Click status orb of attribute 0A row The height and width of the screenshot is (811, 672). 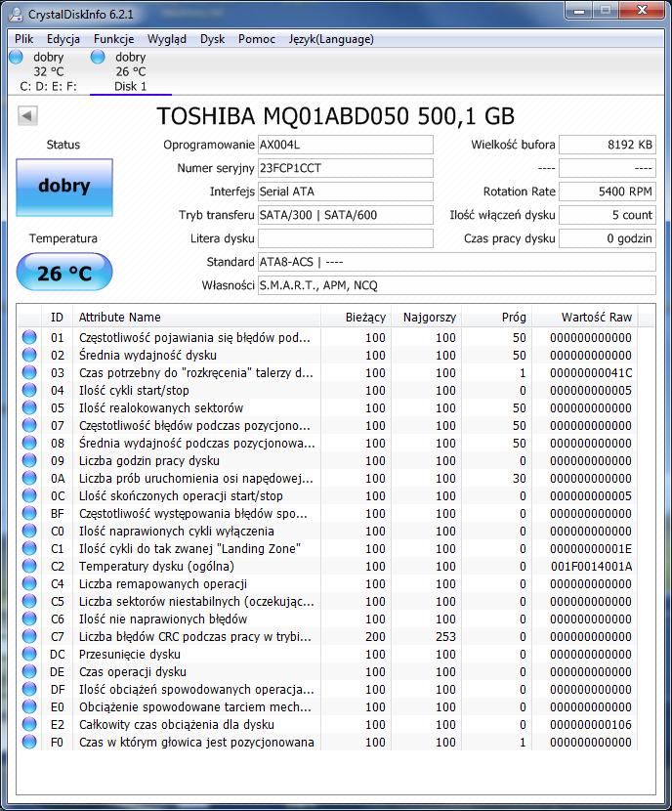click(29, 478)
